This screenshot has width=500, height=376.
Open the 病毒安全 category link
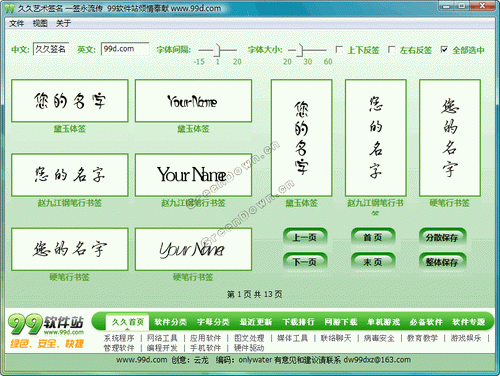[379, 338]
